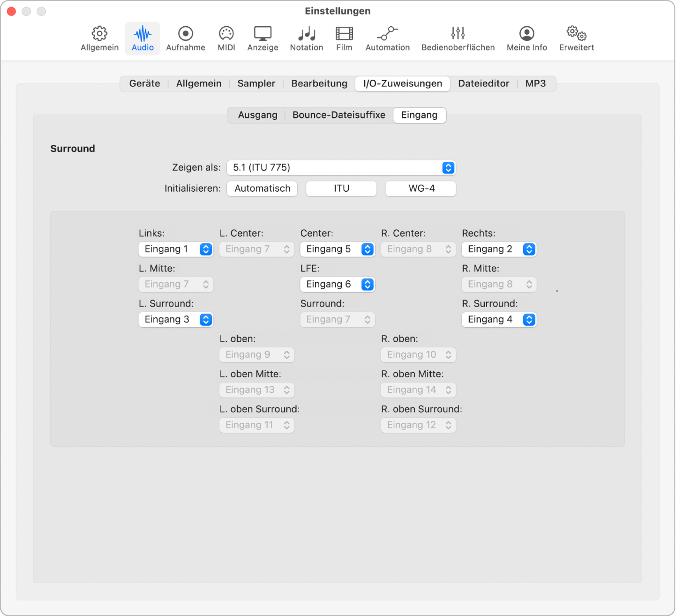This screenshot has height=616, width=676.
Task: Switch to the Ausgang sub-tab
Action: [258, 115]
